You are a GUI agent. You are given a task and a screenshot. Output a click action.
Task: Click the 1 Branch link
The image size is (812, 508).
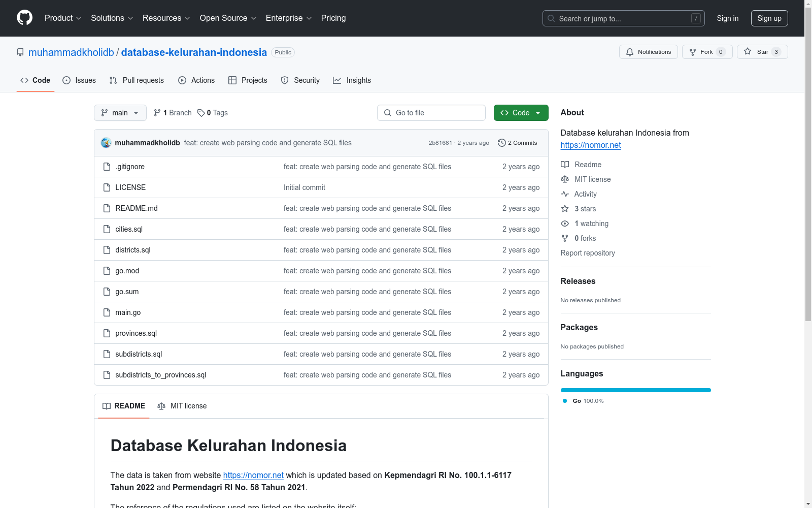pyautogui.click(x=173, y=113)
